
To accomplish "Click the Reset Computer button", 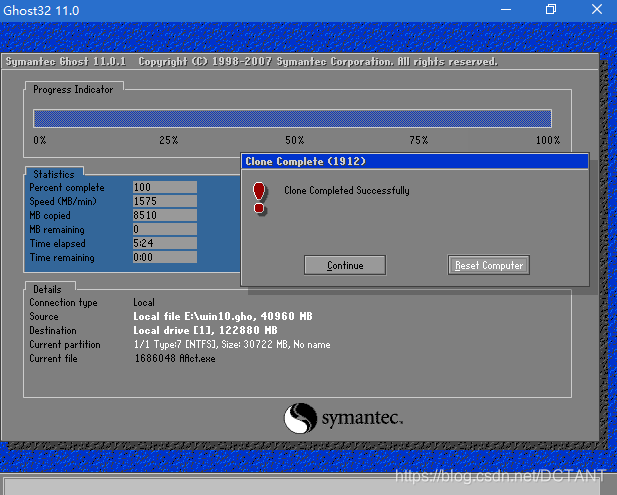I will 489,265.
